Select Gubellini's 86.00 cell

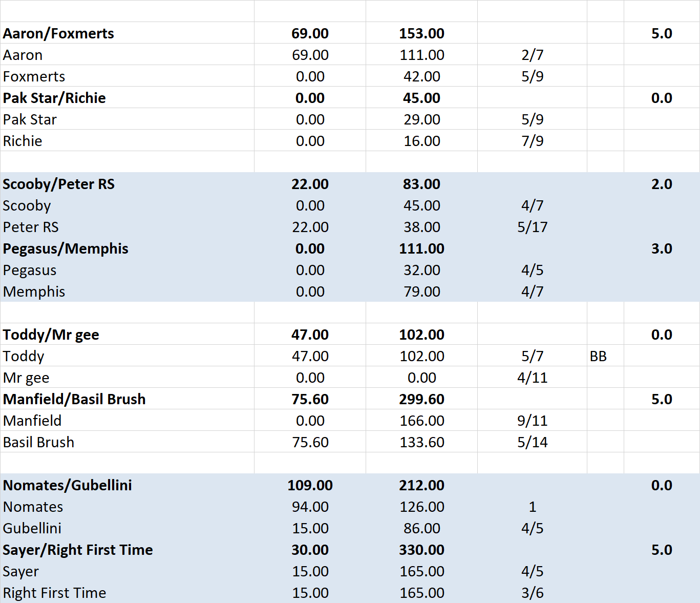click(421, 528)
